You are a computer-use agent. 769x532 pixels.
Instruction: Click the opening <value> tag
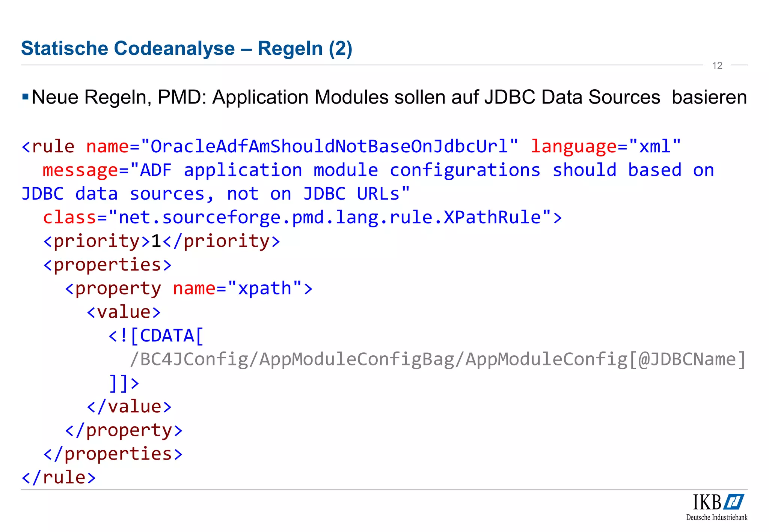click(x=124, y=312)
